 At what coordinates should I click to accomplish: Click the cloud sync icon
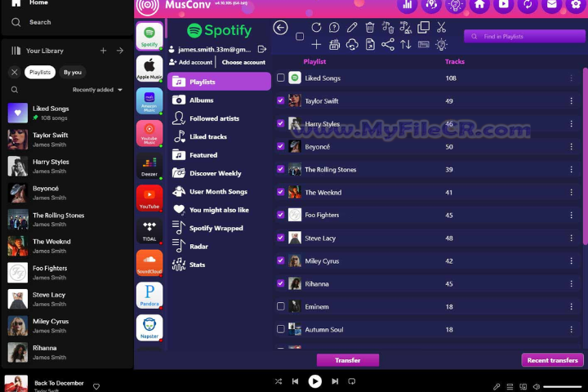tap(352, 45)
